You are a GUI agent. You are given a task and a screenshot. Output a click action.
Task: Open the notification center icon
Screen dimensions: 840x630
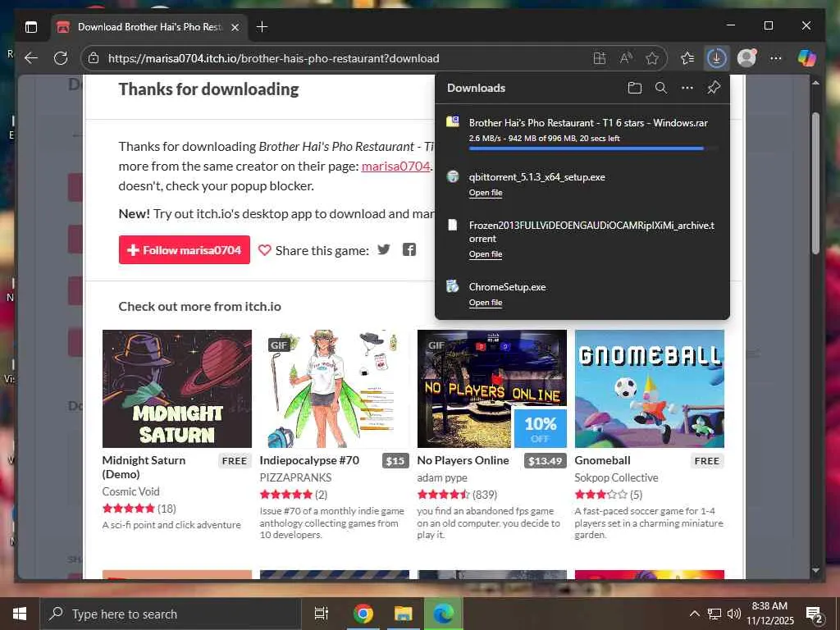815,614
